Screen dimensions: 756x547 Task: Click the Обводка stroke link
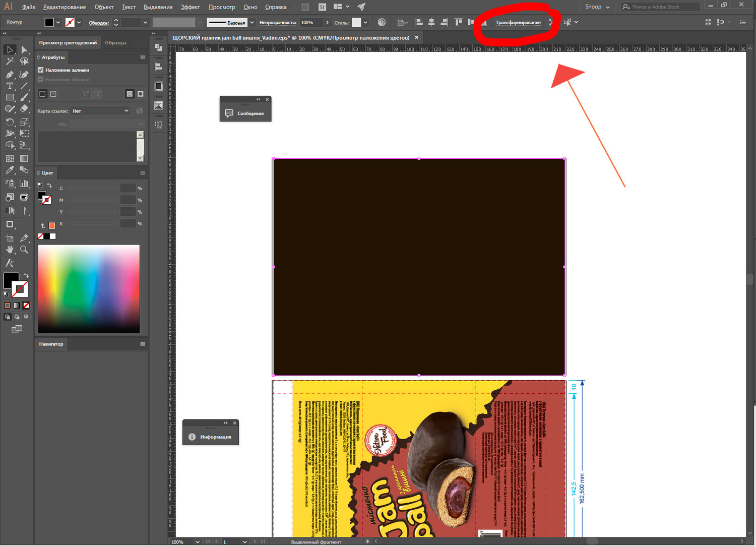tap(99, 23)
